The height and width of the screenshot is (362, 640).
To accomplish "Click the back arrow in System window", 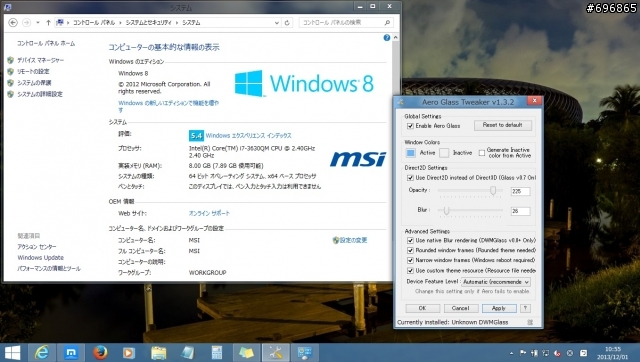I will click(13, 22).
